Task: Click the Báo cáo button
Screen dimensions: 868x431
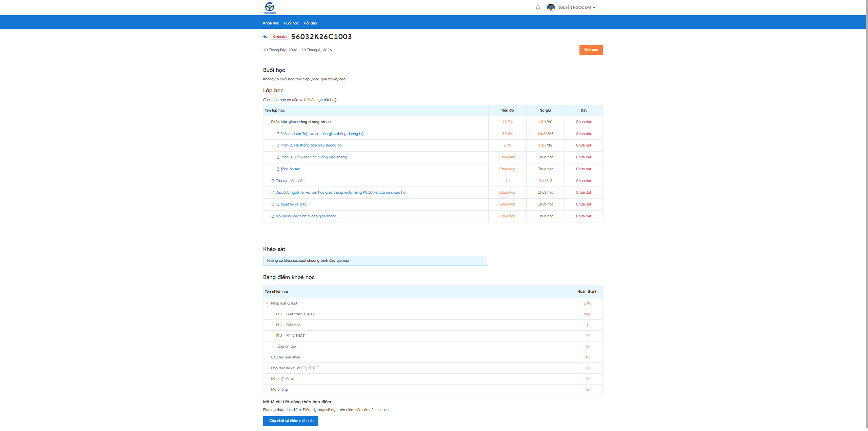Action: tap(591, 50)
